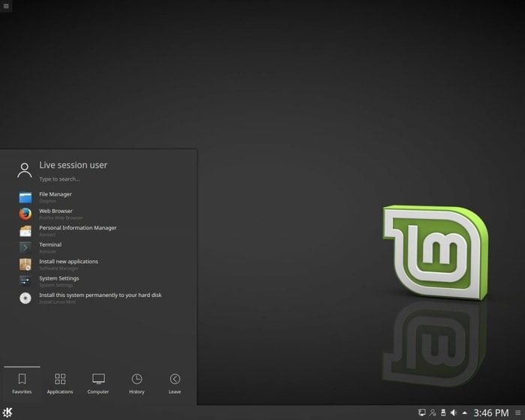Expand hidden system tray icons arrow
Viewport: 525px width, 420px height.
click(x=464, y=412)
